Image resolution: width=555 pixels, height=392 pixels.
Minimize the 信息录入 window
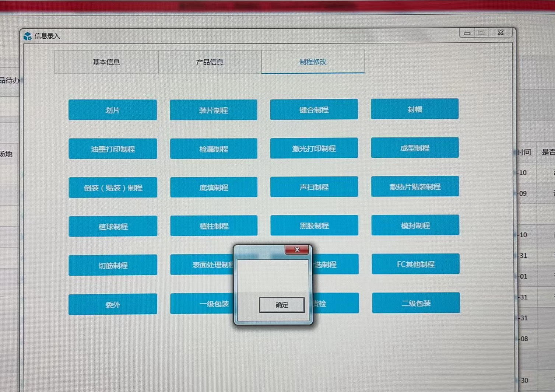pos(467,33)
